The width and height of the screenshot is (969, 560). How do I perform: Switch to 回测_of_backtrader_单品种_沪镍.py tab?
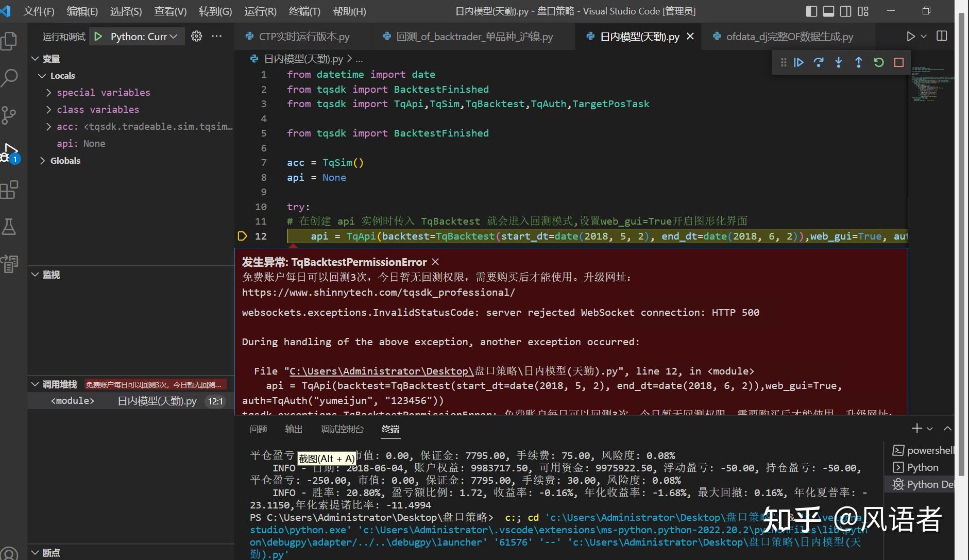point(473,37)
